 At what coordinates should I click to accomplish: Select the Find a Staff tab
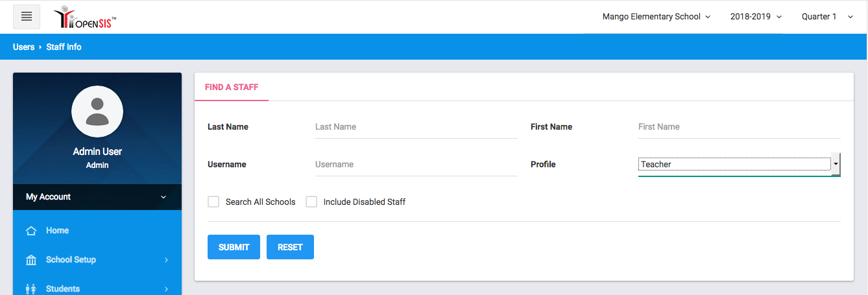pos(232,87)
